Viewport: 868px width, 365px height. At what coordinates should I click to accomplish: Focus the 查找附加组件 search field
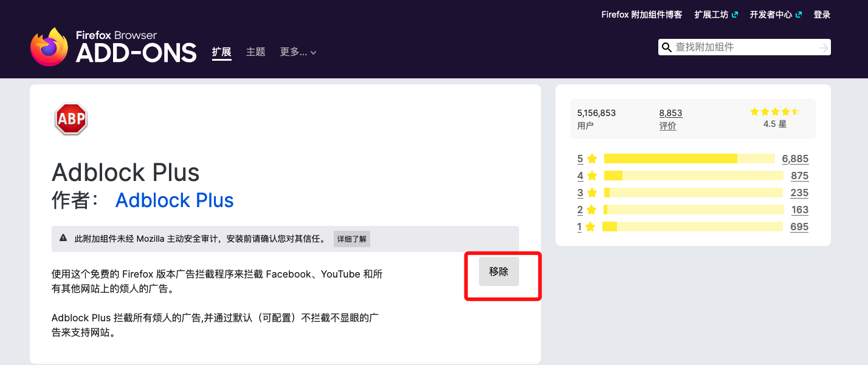[745, 47]
